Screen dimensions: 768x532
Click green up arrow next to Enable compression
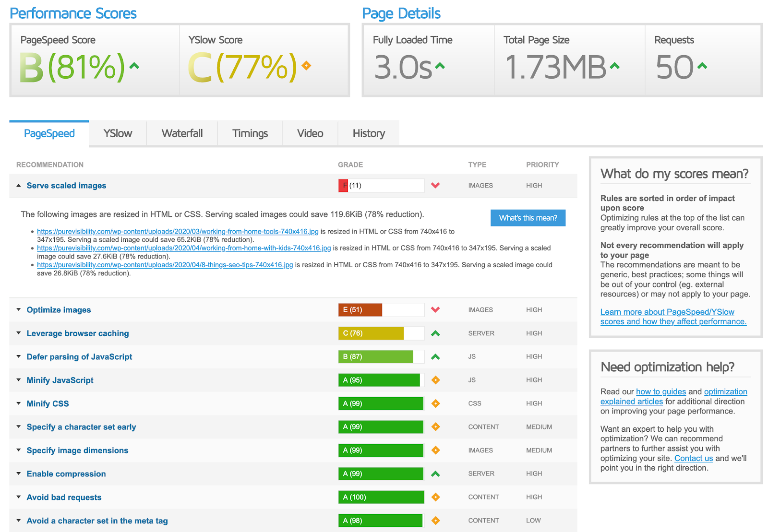pos(435,474)
